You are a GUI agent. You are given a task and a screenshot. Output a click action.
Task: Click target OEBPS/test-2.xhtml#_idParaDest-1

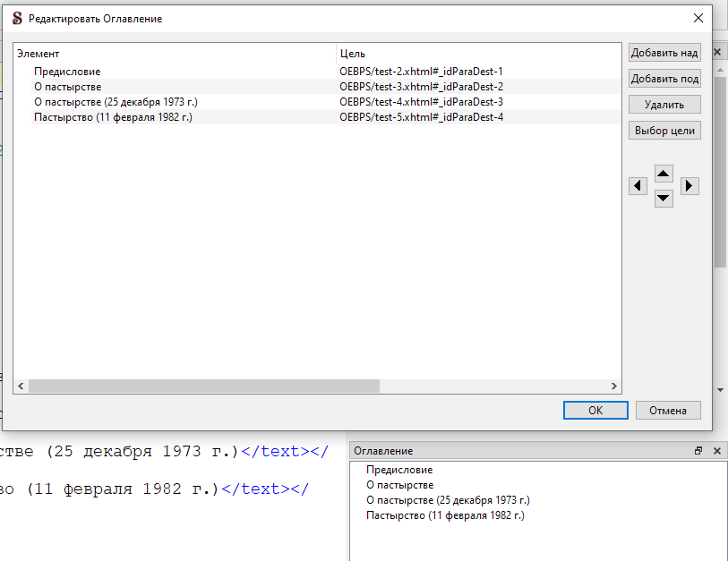[x=421, y=72]
